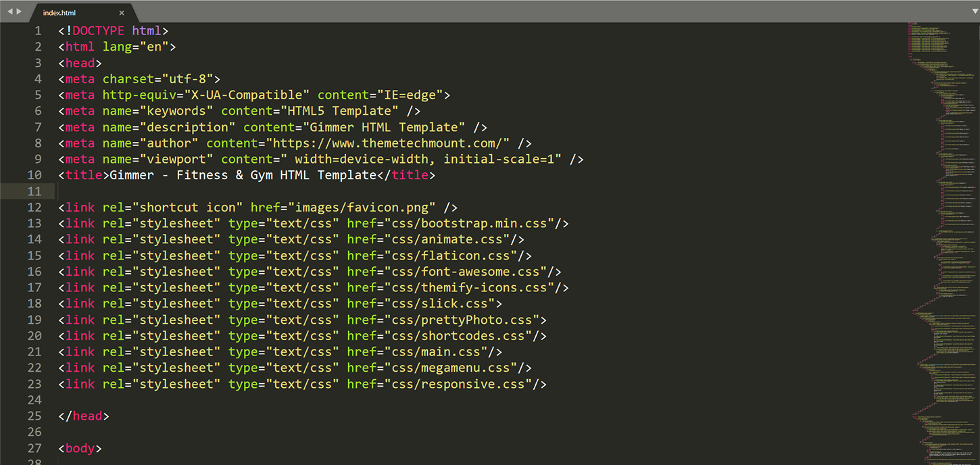This screenshot has width=980, height=465.
Task: Click the opening body tag on line 27
Action: (80, 449)
